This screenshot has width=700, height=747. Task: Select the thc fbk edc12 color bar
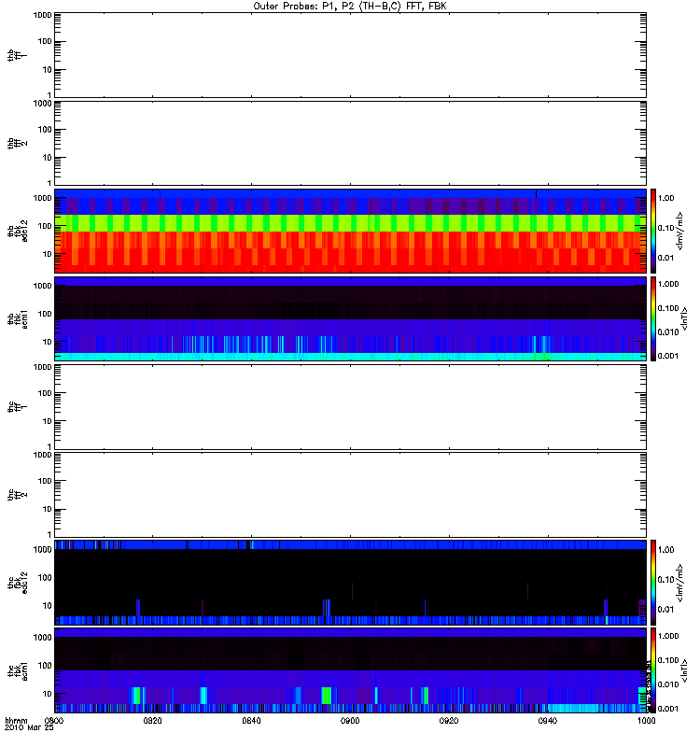[x=653, y=582]
